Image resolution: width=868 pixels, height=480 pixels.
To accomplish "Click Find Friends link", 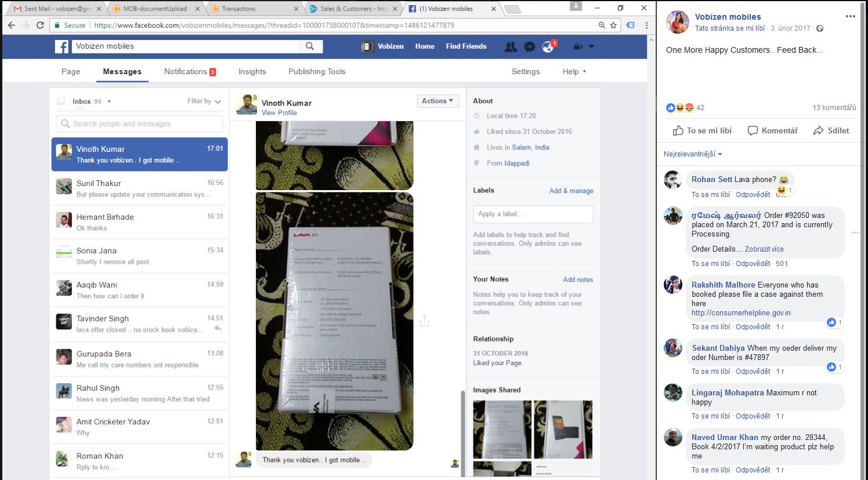I will click(x=466, y=46).
